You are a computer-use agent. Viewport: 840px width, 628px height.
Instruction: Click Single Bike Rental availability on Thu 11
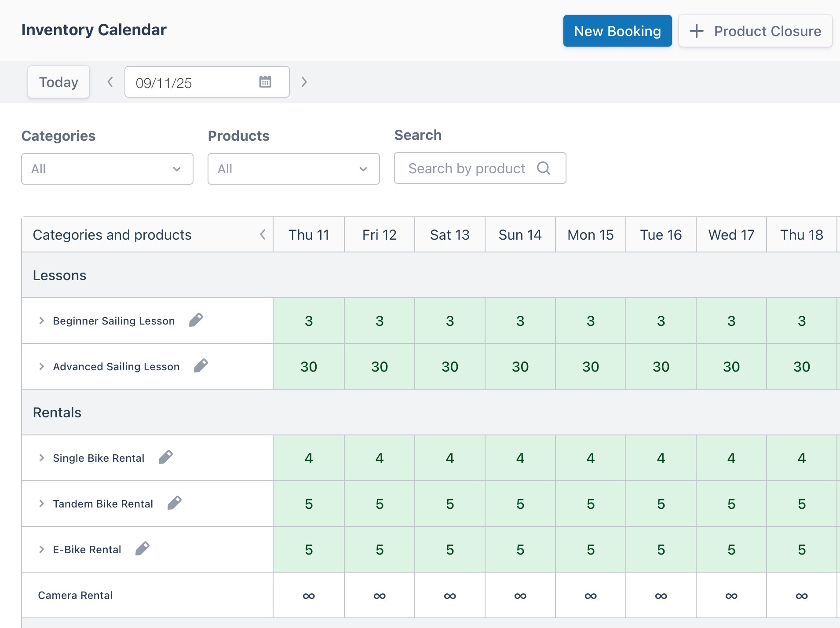pos(309,458)
